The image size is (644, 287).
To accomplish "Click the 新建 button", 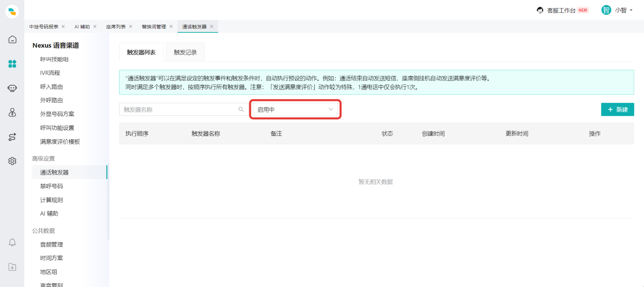I will click(x=617, y=110).
